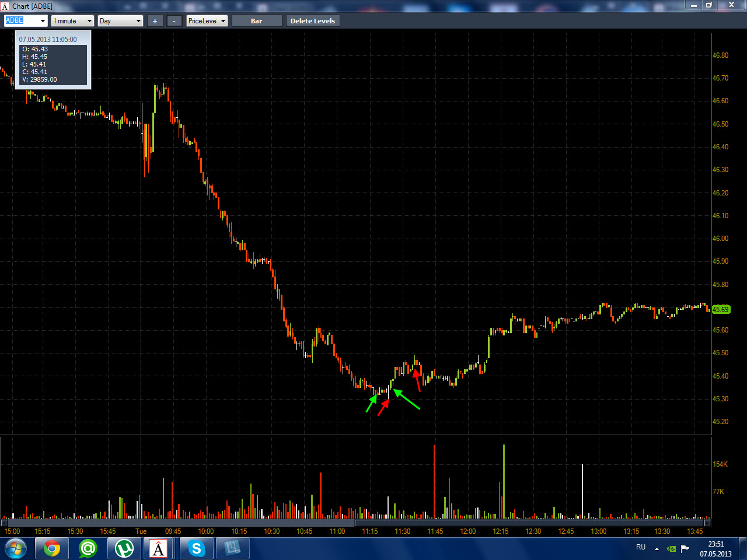Click the tallest green volume bar near 12:15
This screenshot has width=747, height=560.
coord(504,482)
